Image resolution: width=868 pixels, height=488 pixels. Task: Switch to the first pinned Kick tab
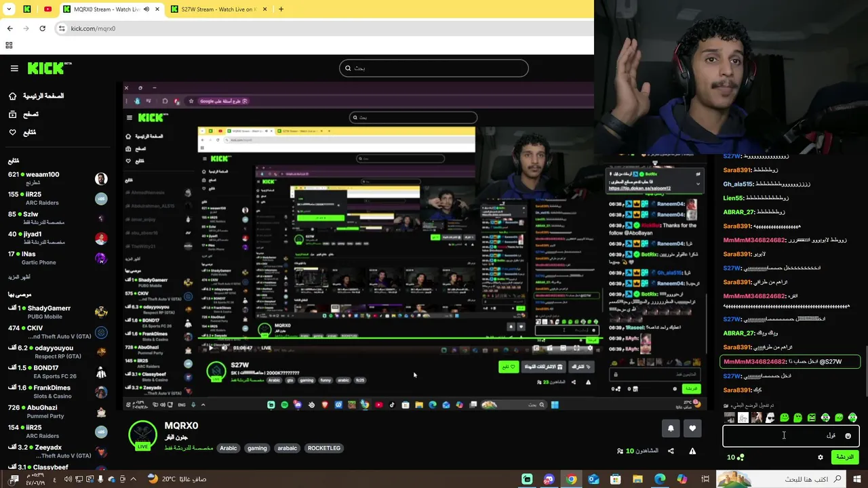[x=26, y=9]
